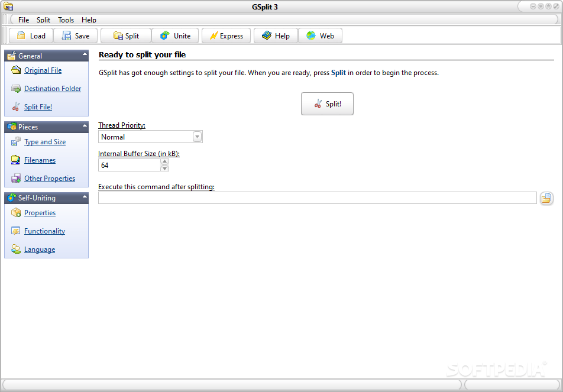Click the Functionality icon
This screenshot has height=392, width=563.
click(16, 231)
